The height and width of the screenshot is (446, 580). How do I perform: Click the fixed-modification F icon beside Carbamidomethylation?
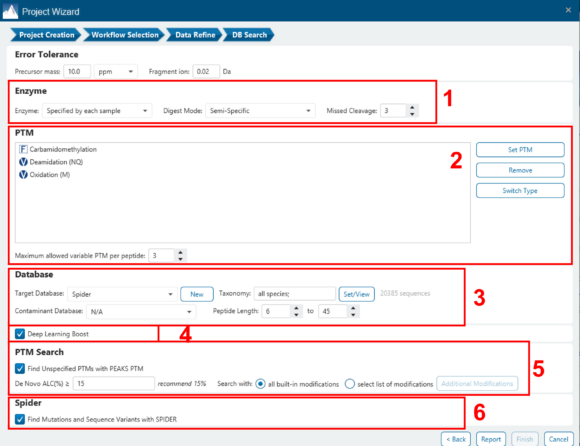click(x=23, y=149)
